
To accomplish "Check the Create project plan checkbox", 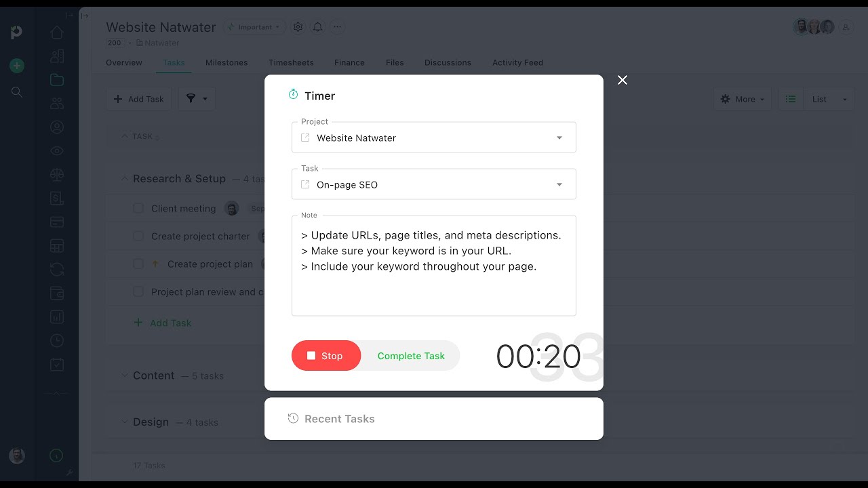I will pyautogui.click(x=138, y=264).
